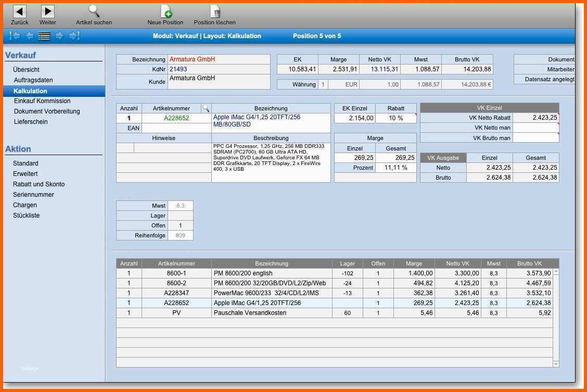The height and width of the screenshot is (392, 587).
Task: Choose Standard under Aktion
Action: (x=25, y=163)
